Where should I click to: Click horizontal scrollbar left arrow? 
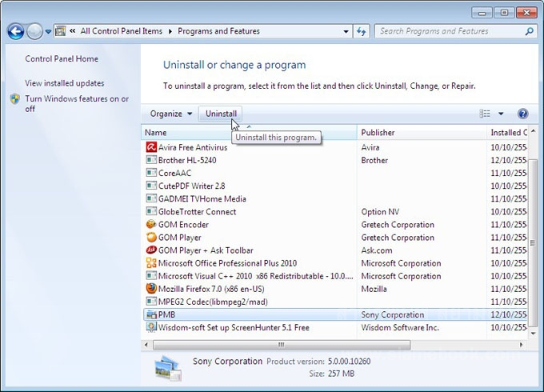[x=146, y=345]
